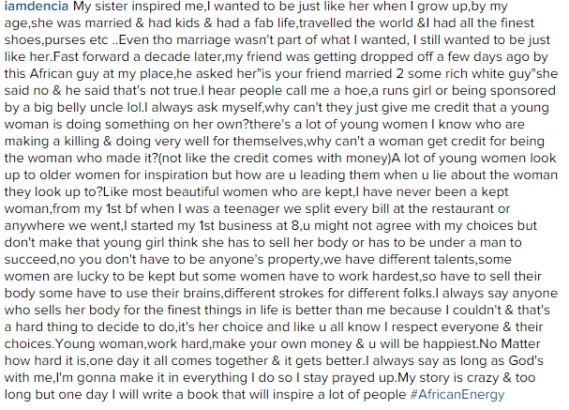
Task: Open the #AfricanEnergy hashtag link
Action: 457,394
